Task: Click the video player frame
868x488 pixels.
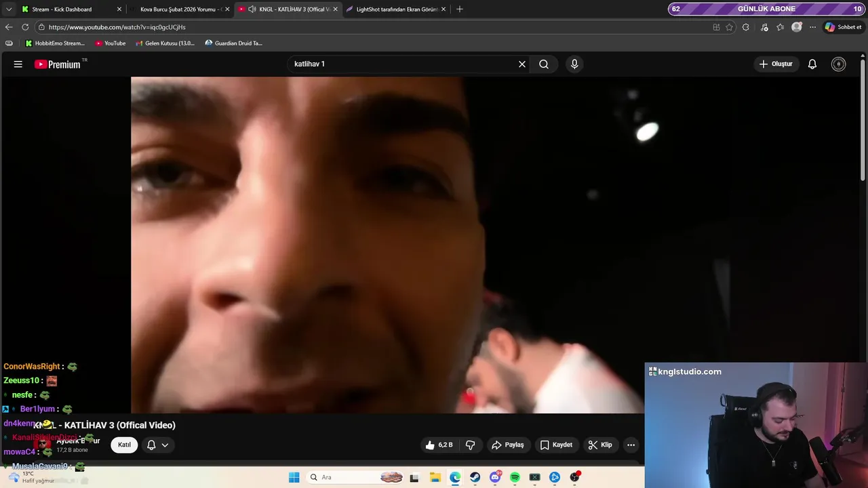Action: [388, 245]
